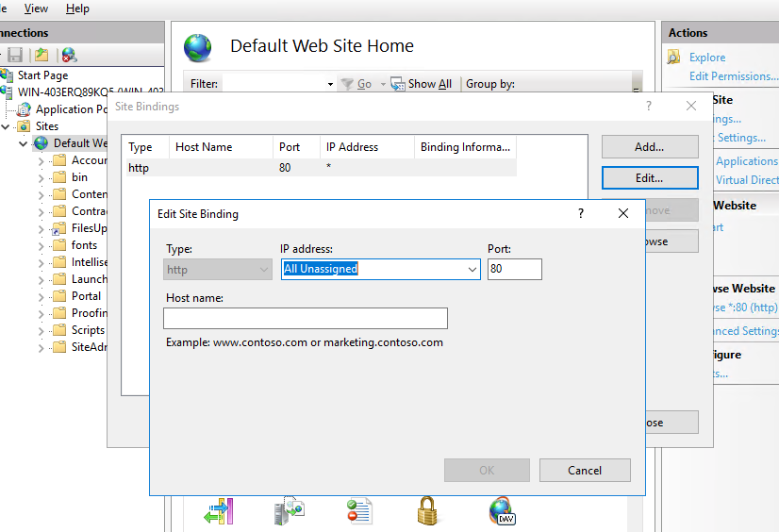Screen dimensions: 779x532
Task: Click Cancel in Edit Site Binding
Action: 585,471
